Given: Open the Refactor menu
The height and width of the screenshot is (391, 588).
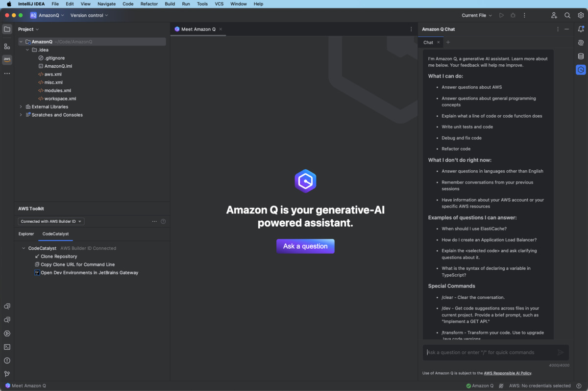Looking at the screenshot, I should pos(148,4).
